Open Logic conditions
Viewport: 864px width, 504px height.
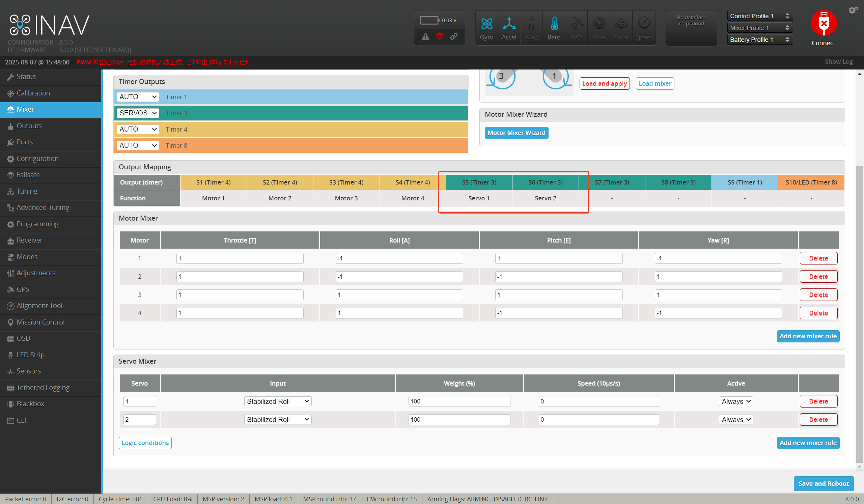[x=145, y=443]
